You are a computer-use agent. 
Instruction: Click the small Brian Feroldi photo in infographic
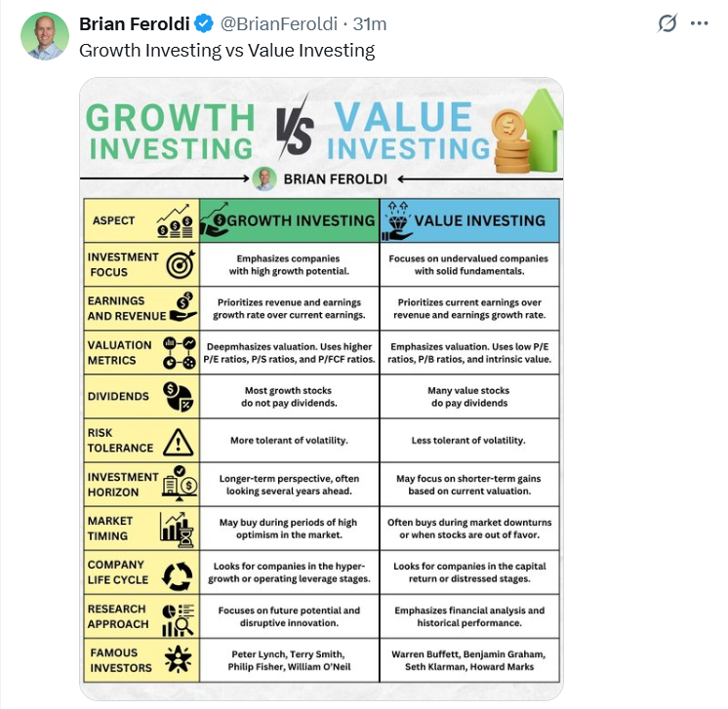pyautogui.click(x=264, y=179)
